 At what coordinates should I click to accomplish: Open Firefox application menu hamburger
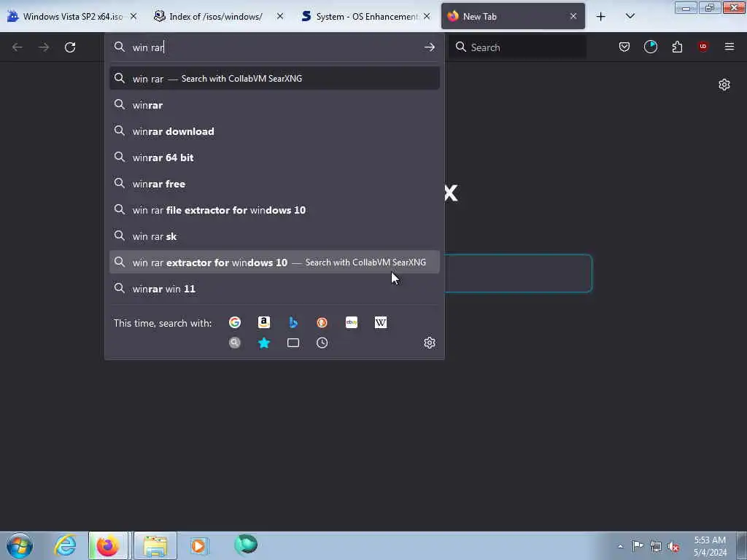729,47
